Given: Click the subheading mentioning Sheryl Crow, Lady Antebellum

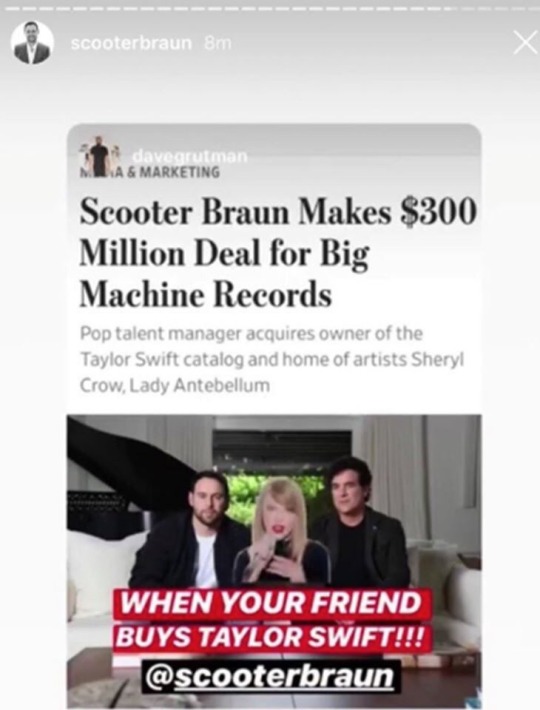Looking at the screenshot, I should 272,360.
